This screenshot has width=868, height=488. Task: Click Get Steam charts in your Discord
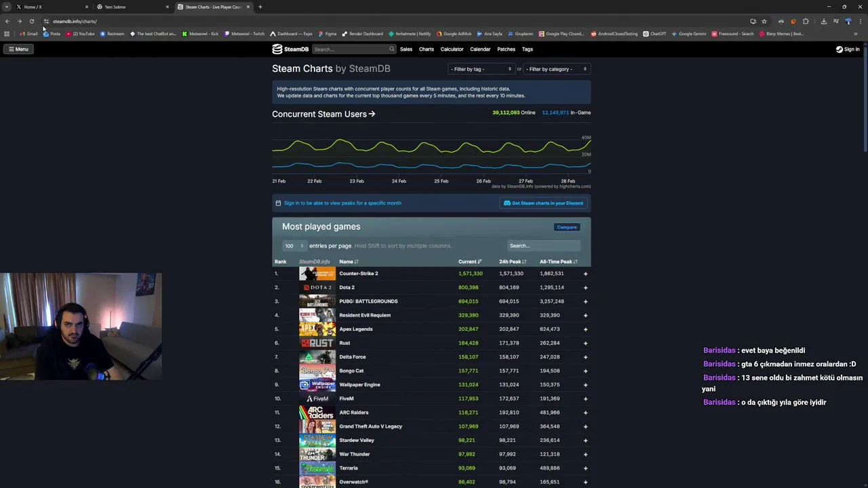pyautogui.click(x=543, y=203)
